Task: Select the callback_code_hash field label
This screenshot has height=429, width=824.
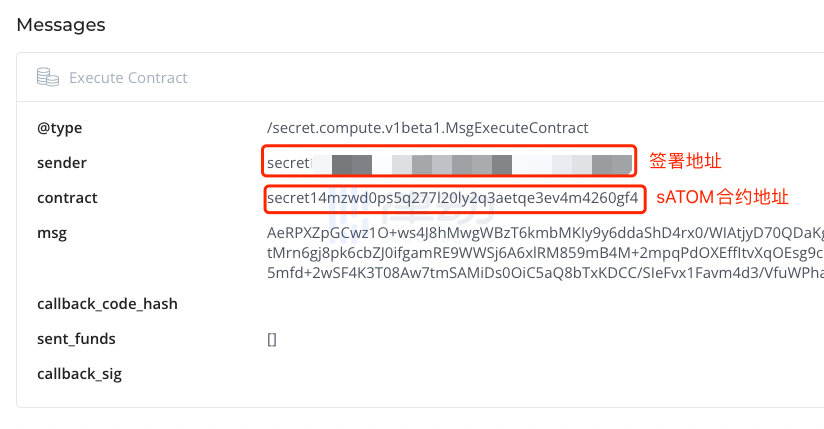Action: click(107, 304)
